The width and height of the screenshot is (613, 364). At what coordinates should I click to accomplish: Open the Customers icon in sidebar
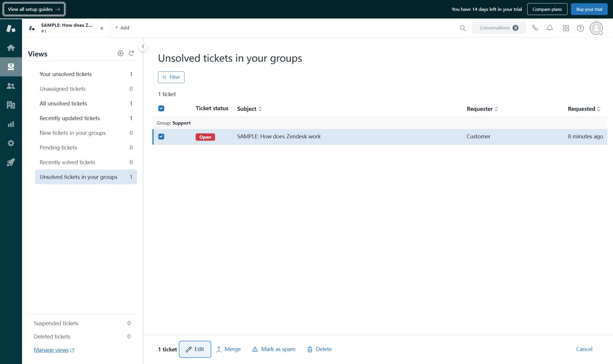click(x=11, y=86)
